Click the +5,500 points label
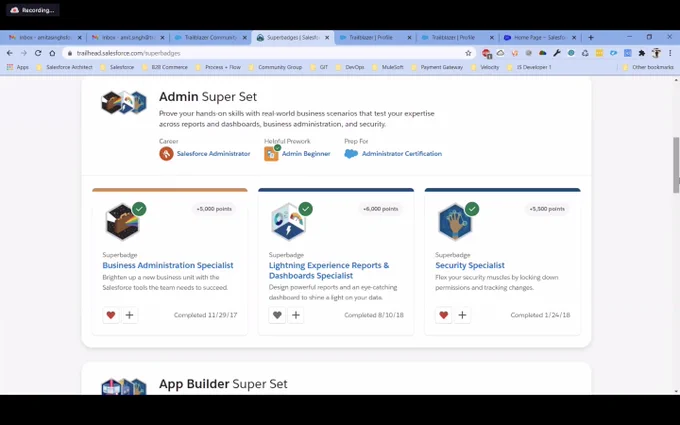Viewport: 680px width, 425px height. (547, 209)
